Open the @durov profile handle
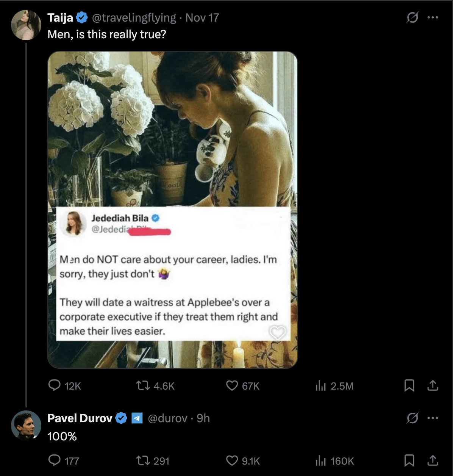This screenshot has height=476, width=453. (x=167, y=418)
